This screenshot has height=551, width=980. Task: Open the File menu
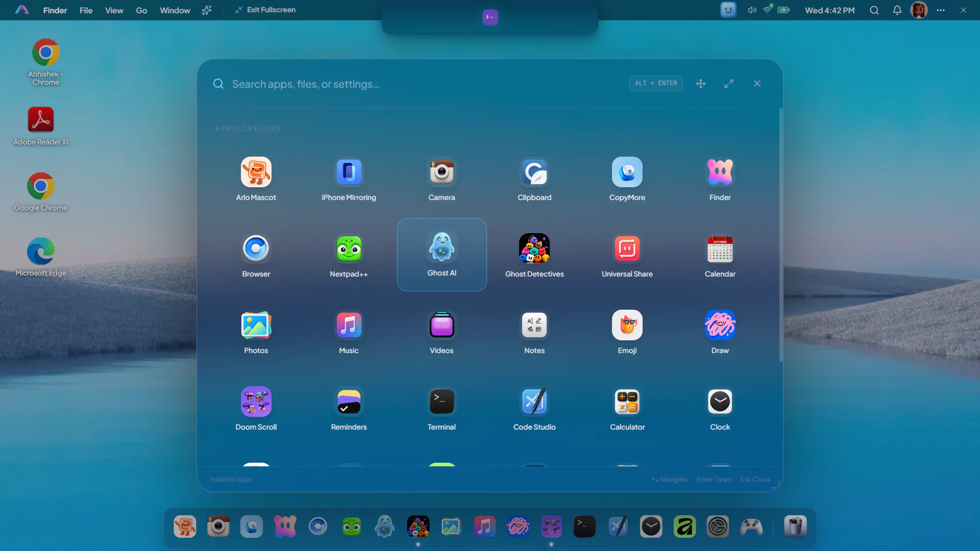pyautogui.click(x=86, y=10)
